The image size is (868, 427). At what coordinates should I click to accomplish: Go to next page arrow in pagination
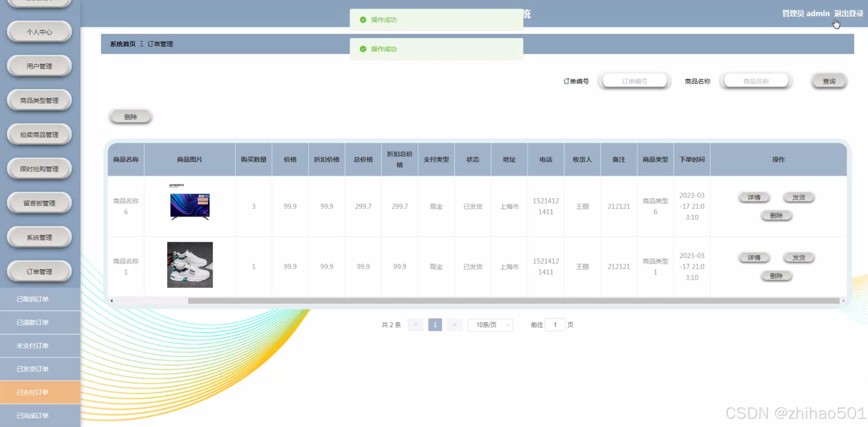pos(454,325)
